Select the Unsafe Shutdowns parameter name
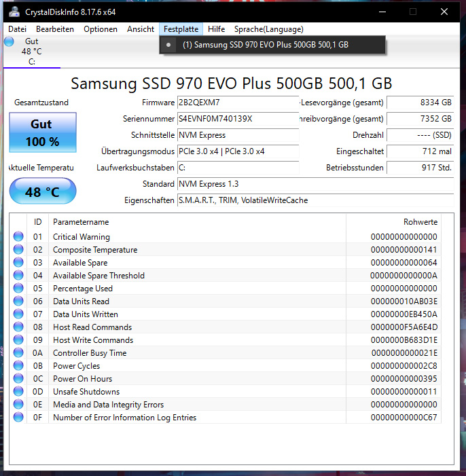 coord(86,392)
